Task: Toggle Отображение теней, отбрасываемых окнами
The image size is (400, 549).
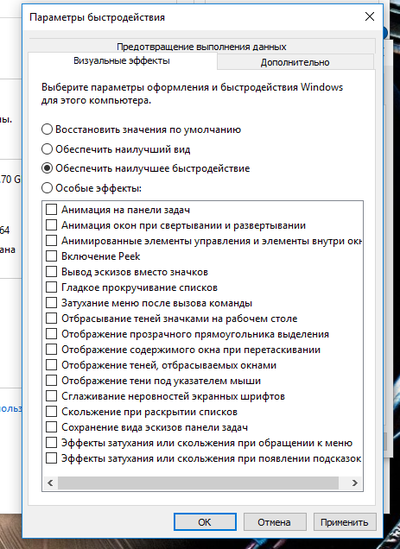Action: (x=51, y=364)
